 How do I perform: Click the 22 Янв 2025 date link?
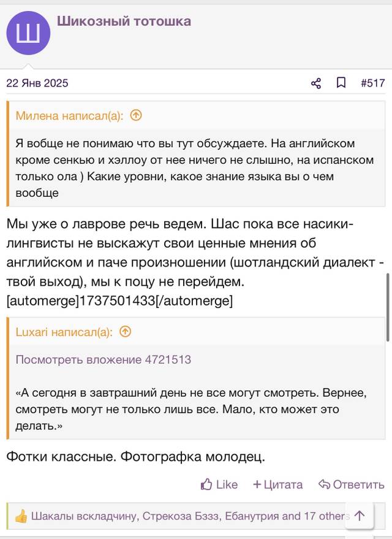coord(37,83)
